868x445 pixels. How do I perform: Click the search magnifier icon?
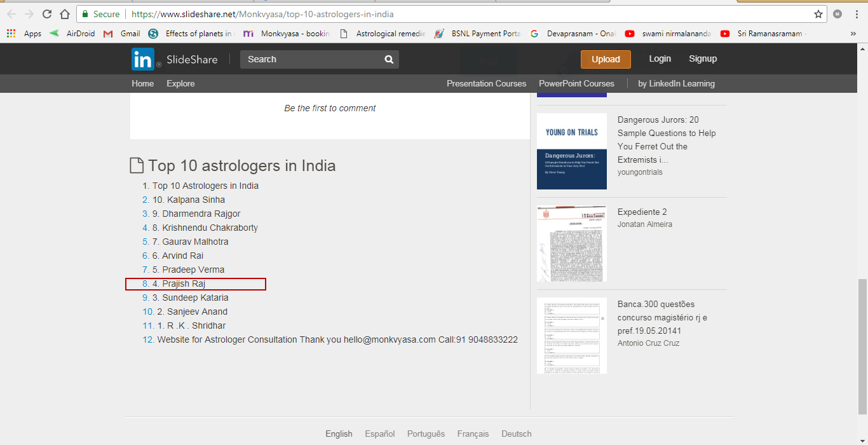point(389,58)
